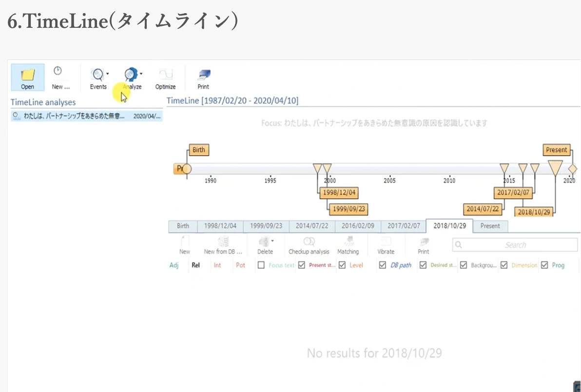The height and width of the screenshot is (392, 581).
Task: Click the Vibrate icon
Action: coord(386,241)
